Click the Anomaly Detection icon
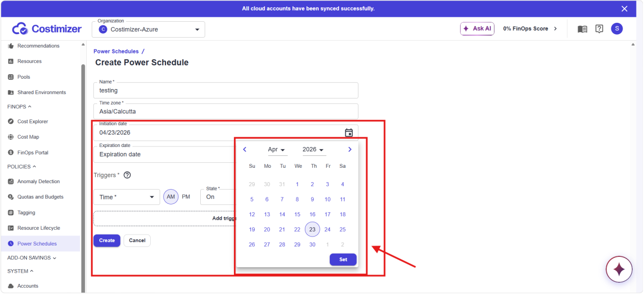Viewport: 644px width, 294px height. pos(11,182)
